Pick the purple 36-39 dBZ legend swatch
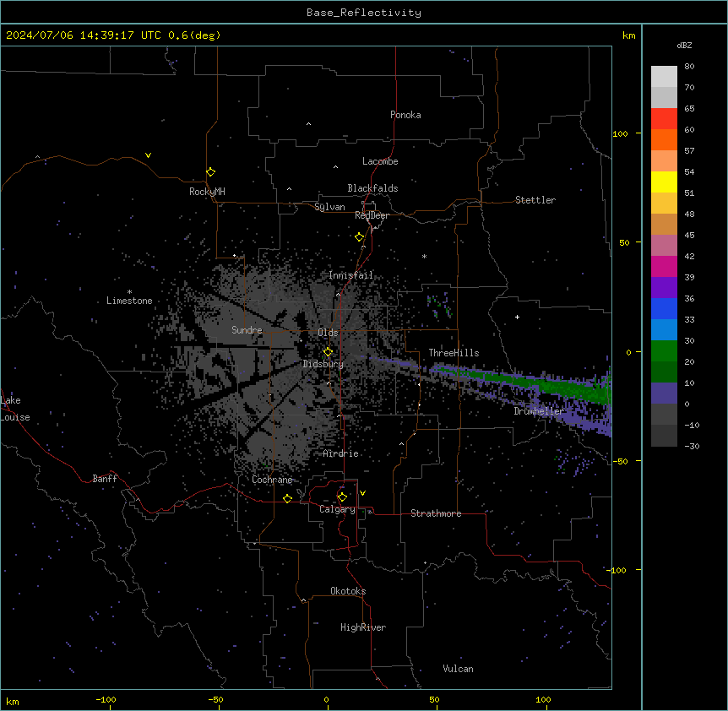 point(664,288)
